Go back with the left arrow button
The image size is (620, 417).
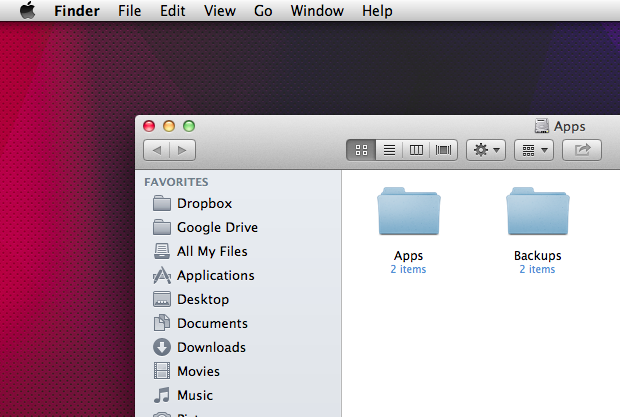pos(157,150)
